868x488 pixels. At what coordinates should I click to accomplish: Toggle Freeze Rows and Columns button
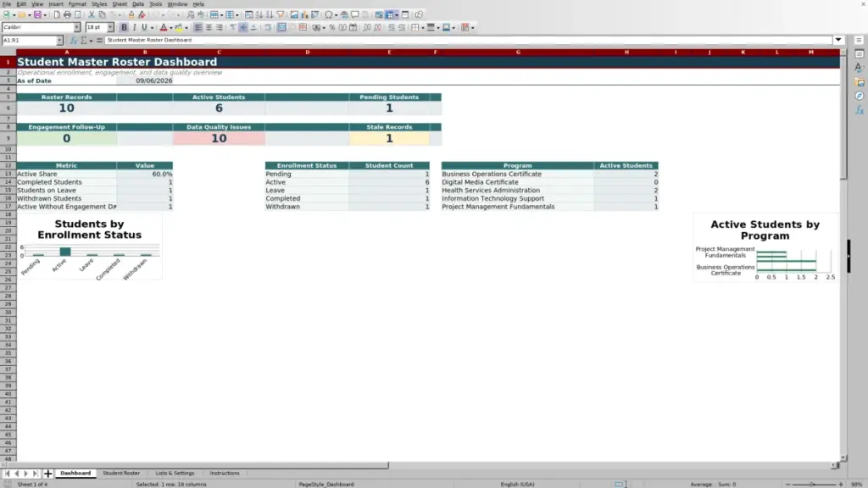click(389, 14)
